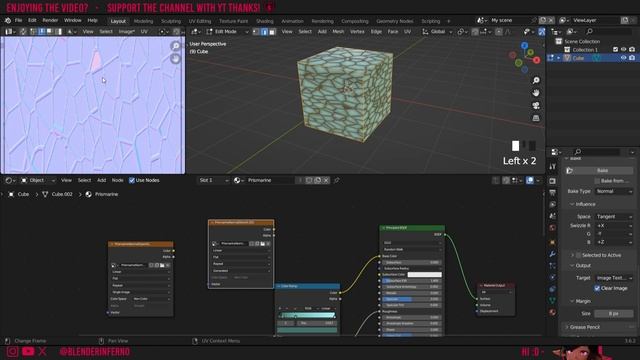Open the Render properties tab icon
Viewport: 640px width, 360px height.
[x=553, y=181]
